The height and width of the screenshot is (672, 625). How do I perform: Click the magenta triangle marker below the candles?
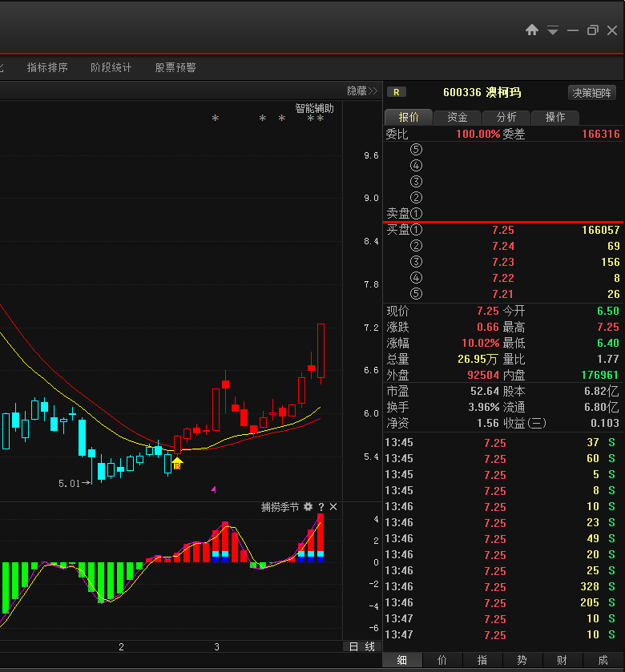(x=213, y=489)
